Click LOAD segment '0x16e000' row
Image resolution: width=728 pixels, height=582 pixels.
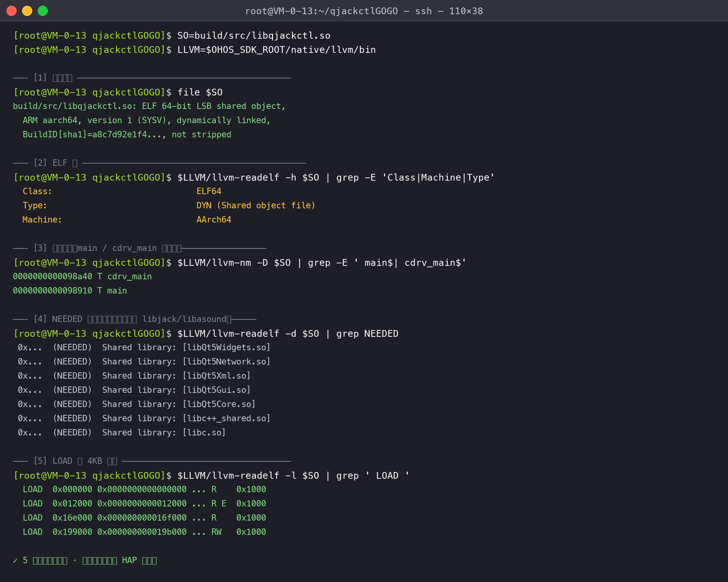pyautogui.click(x=144, y=518)
